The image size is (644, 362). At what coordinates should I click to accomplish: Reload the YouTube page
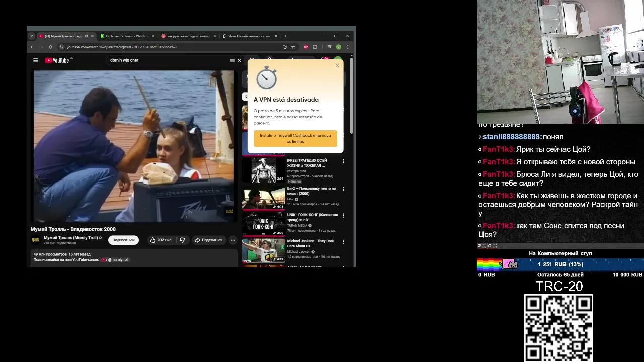[50, 47]
